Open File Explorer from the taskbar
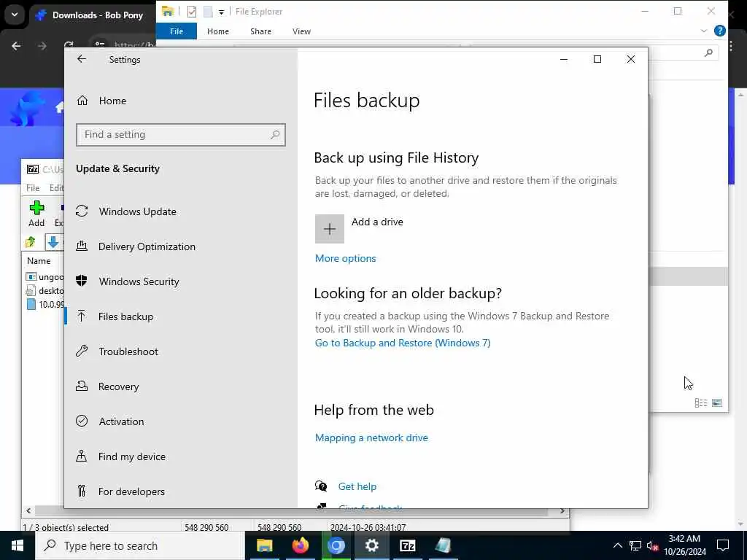747x560 pixels. pyautogui.click(x=264, y=545)
